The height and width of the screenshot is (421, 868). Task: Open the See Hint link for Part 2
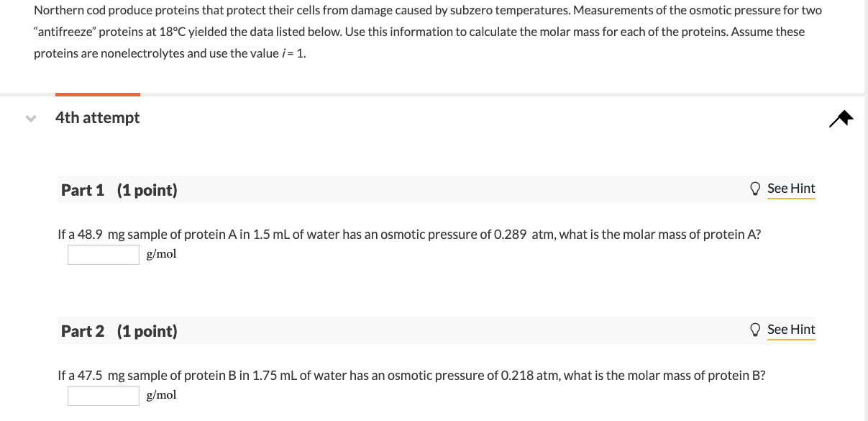pos(791,330)
